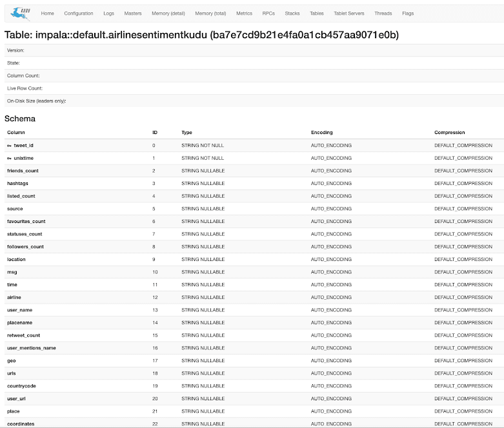This screenshot has width=504, height=428.
Task: Click DEFAULT_COMPRESSION in the geo row
Action: (463, 360)
